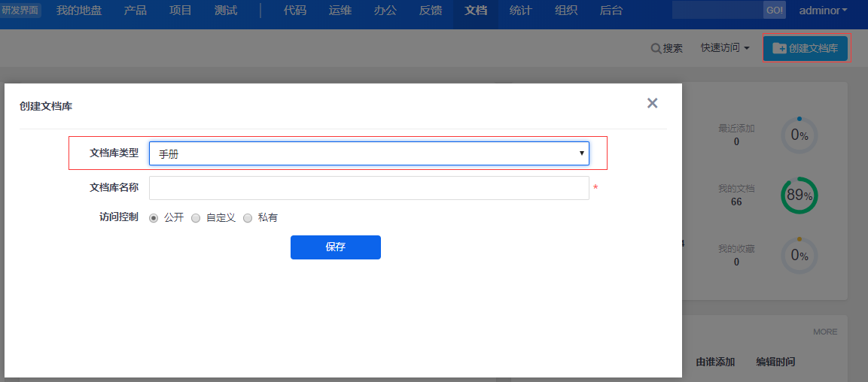This screenshot has width=868, height=382.
Task: Click the 0% 最近添加 progress ring
Action: point(799,135)
